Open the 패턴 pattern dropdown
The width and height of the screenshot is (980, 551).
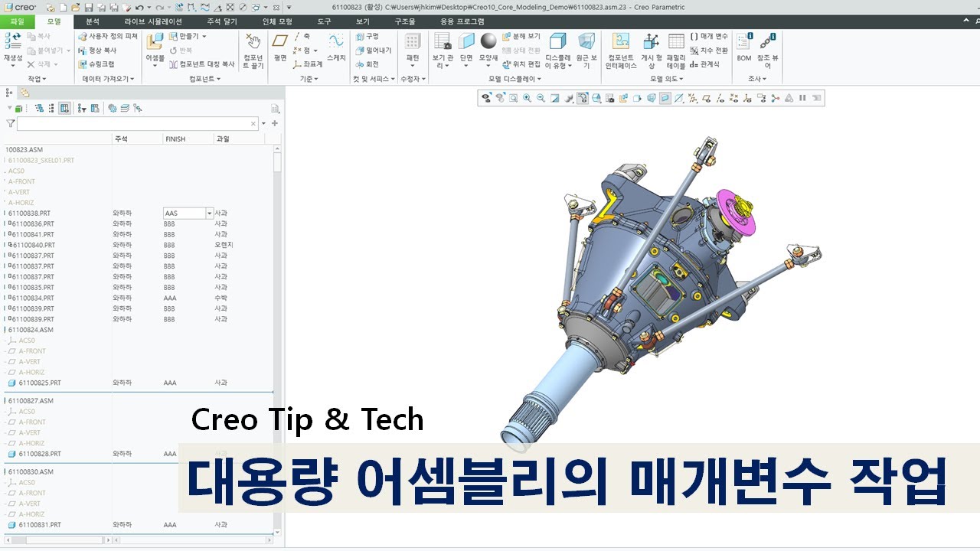click(x=413, y=51)
